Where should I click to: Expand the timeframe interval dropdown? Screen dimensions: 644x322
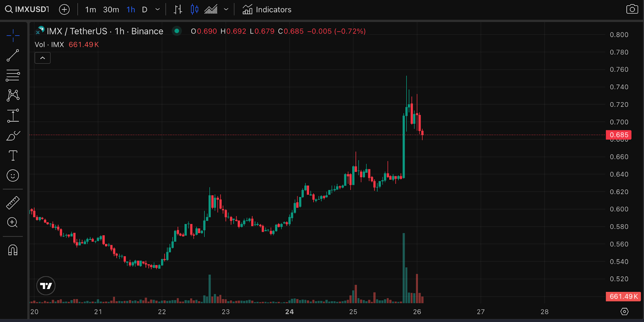click(x=157, y=10)
